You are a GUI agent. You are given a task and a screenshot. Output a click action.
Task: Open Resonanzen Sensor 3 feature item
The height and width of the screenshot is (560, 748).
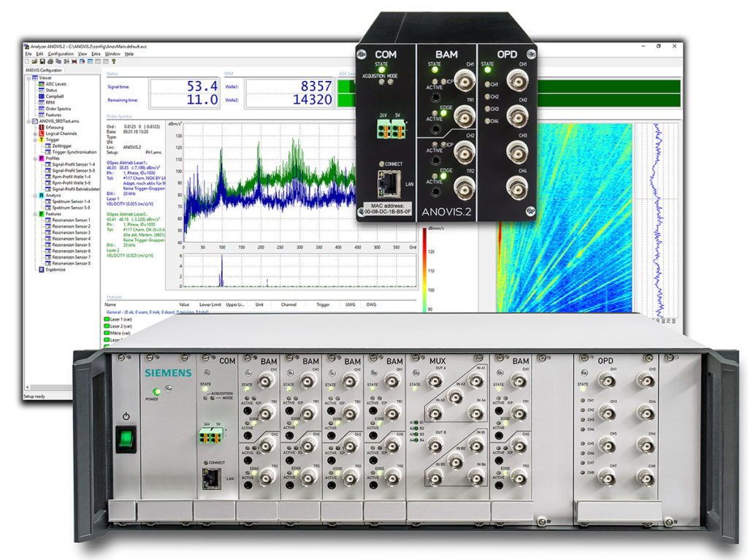tap(71, 232)
